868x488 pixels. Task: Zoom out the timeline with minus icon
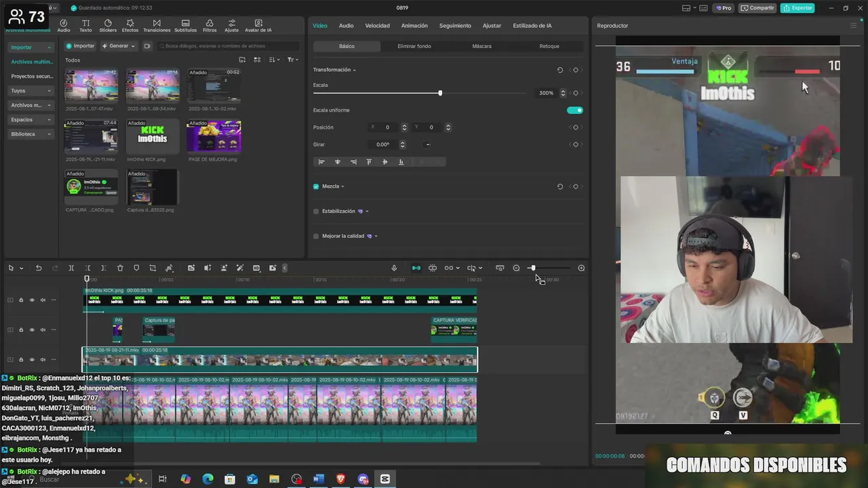pos(516,268)
